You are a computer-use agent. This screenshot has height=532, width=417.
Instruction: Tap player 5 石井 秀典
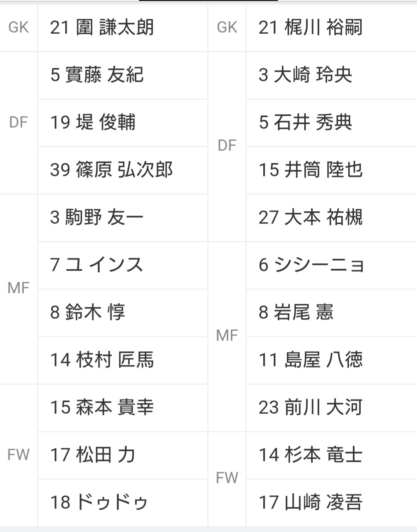tap(332, 122)
